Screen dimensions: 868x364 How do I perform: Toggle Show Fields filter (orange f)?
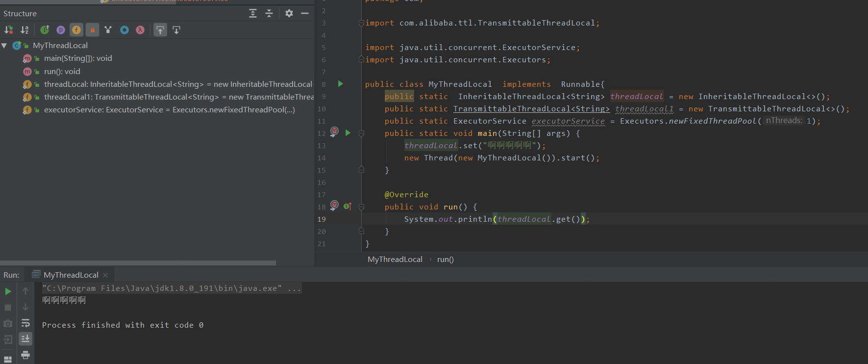tap(76, 30)
